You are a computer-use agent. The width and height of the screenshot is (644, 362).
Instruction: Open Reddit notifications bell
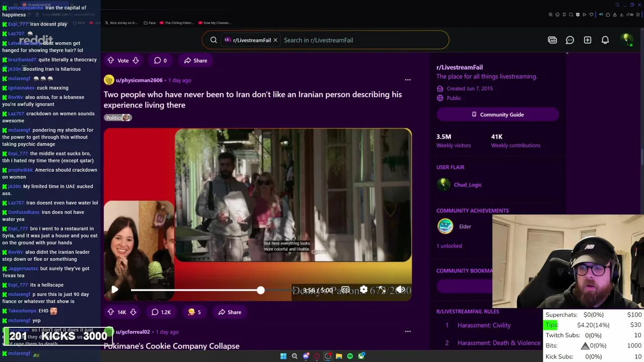point(605,40)
